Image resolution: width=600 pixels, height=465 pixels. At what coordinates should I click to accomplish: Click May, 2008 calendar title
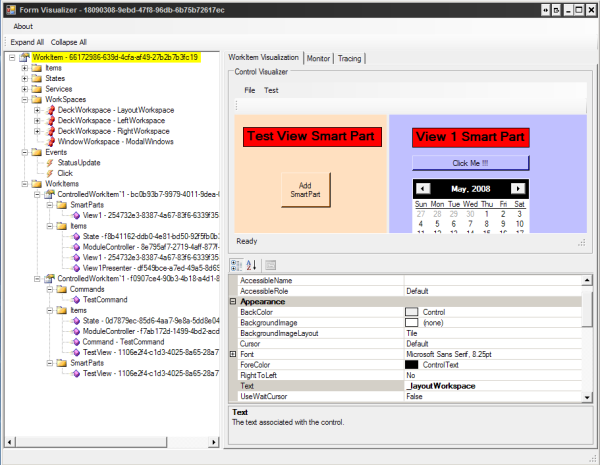pos(470,189)
